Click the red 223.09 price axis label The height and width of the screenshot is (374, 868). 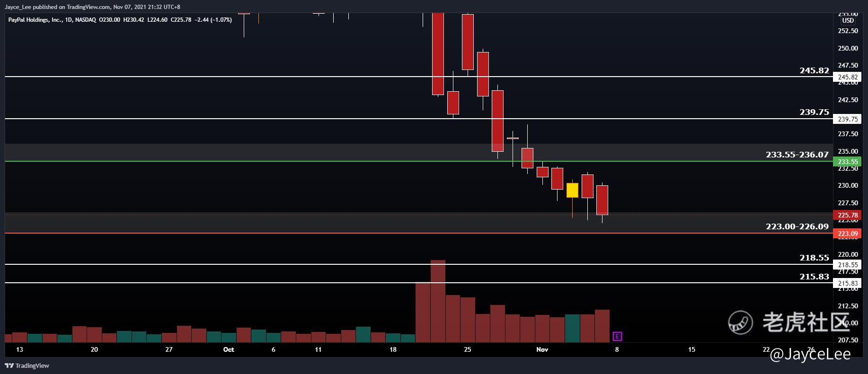848,234
